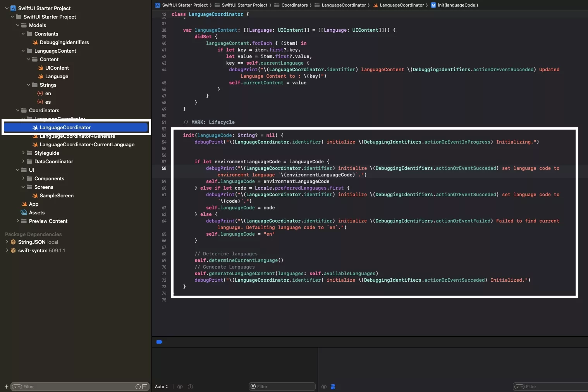588x392 pixels.
Task: Select LanguageCoordinator+CurrentLanguage swift file
Action: [x=87, y=144]
